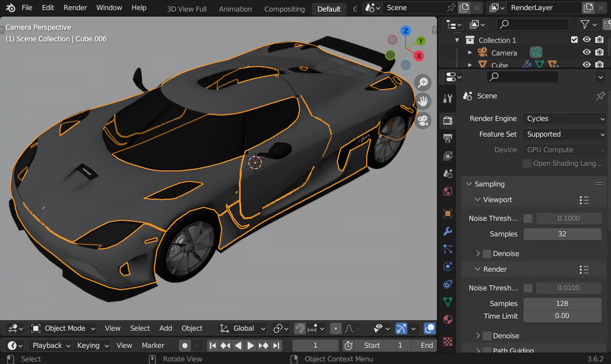Open Feature Set dropdown showing Supported
The image size is (611, 364).
click(x=564, y=134)
